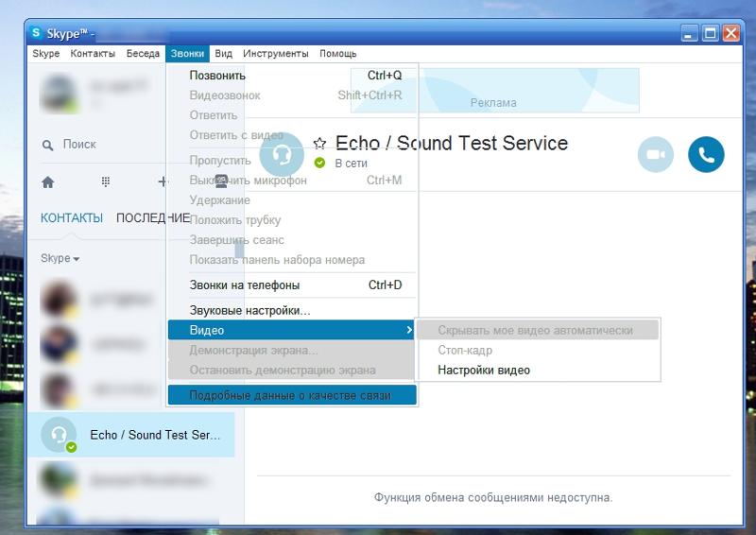Open Настройки видео in the submenu
The height and width of the screenshot is (535, 756).
click(x=537, y=370)
